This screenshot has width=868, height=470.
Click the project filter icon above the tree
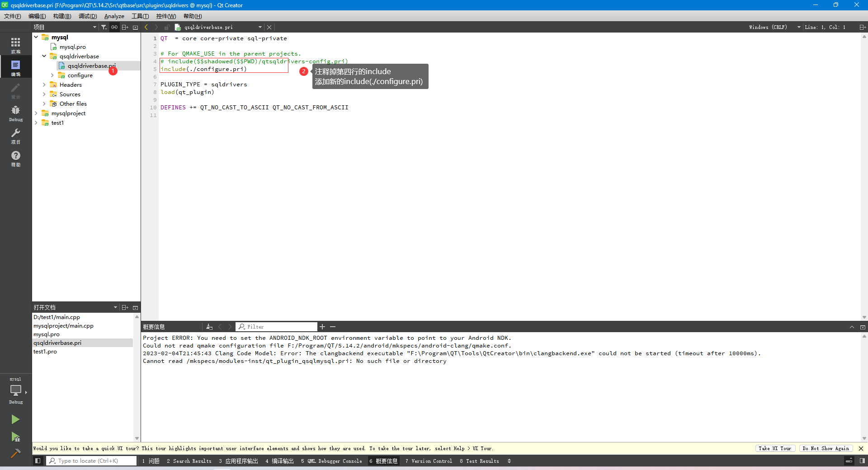(x=104, y=27)
